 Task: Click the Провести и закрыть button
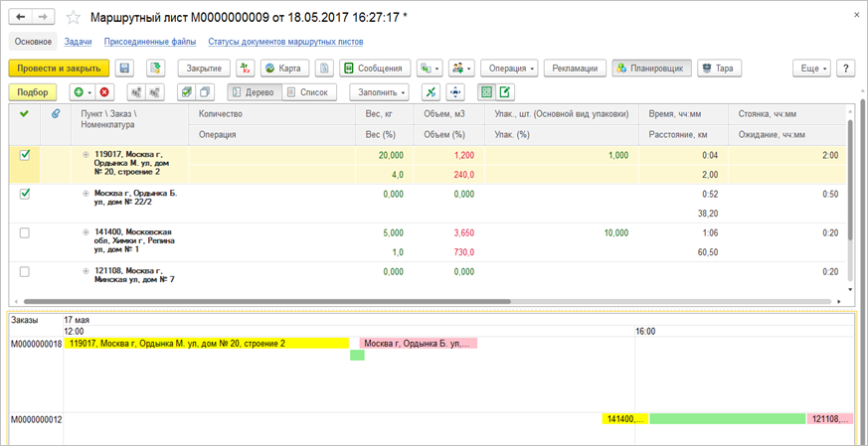click(58, 69)
